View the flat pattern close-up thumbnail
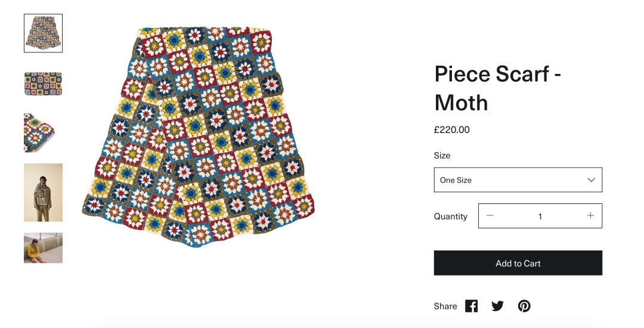The image size is (644, 328). (43, 83)
